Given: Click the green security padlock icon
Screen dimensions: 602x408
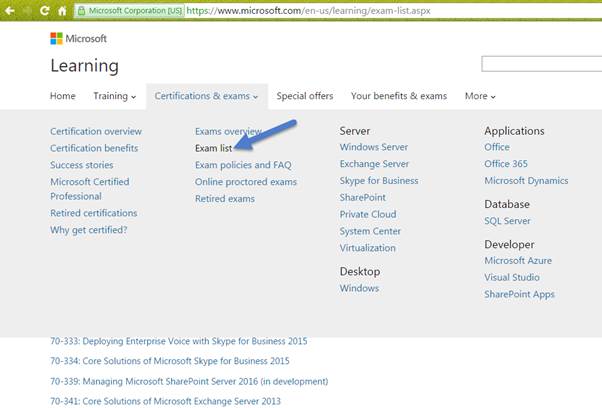Looking at the screenshot, I should (81, 10).
